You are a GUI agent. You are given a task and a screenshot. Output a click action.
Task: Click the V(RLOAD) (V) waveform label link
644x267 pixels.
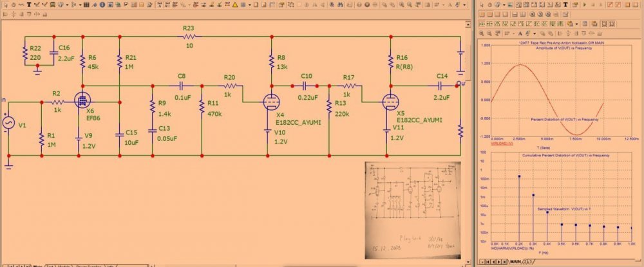click(490, 143)
